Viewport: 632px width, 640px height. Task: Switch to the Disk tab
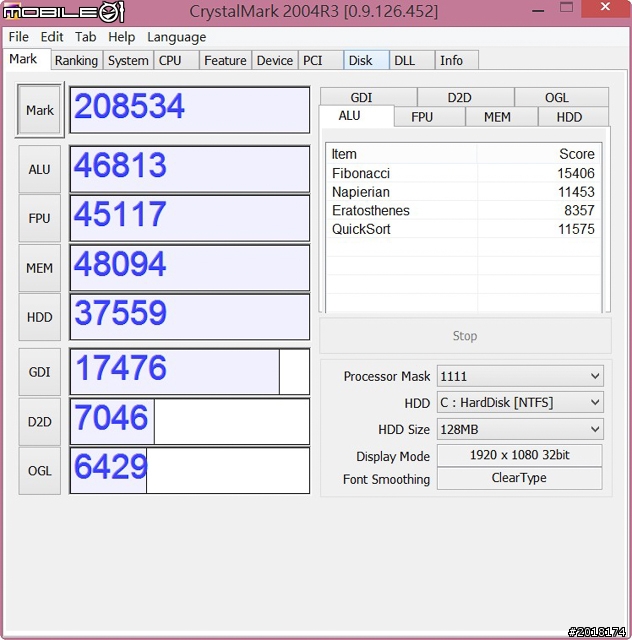coord(366,60)
